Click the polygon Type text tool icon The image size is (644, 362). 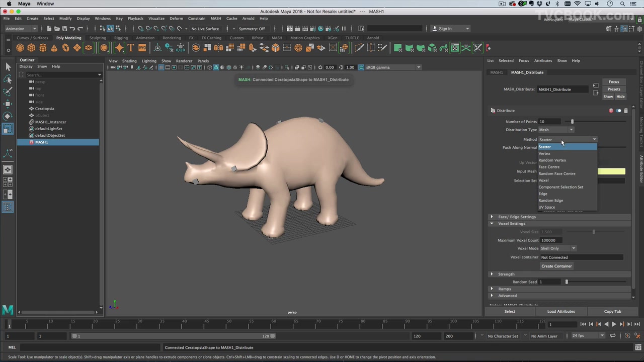[x=131, y=48]
